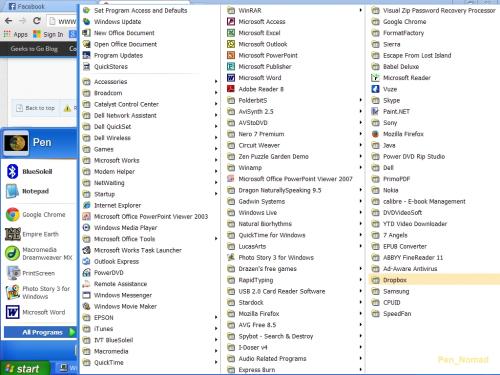Open Adobe Reader 8
Screen dimensions: 500x375
click(x=261, y=89)
